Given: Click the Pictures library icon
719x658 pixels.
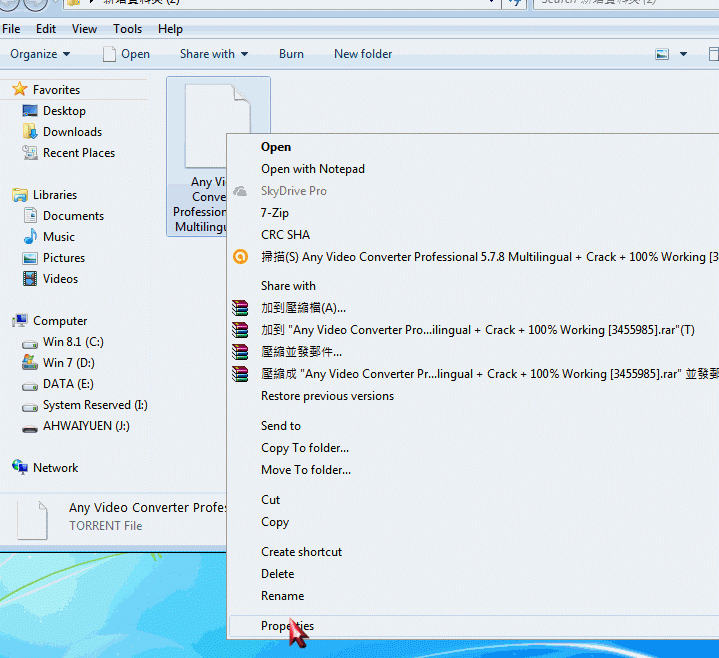Looking at the screenshot, I should [30, 258].
